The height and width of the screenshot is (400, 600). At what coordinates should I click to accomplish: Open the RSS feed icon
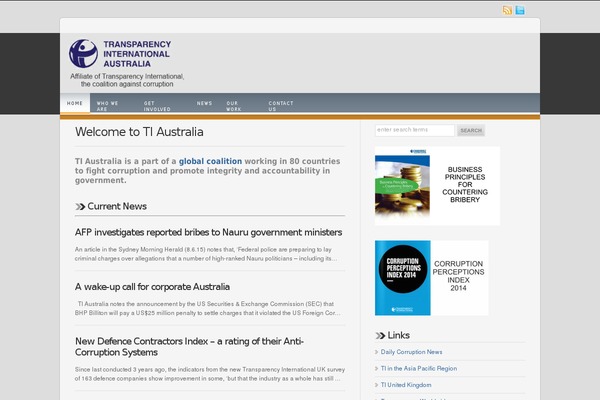click(507, 10)
